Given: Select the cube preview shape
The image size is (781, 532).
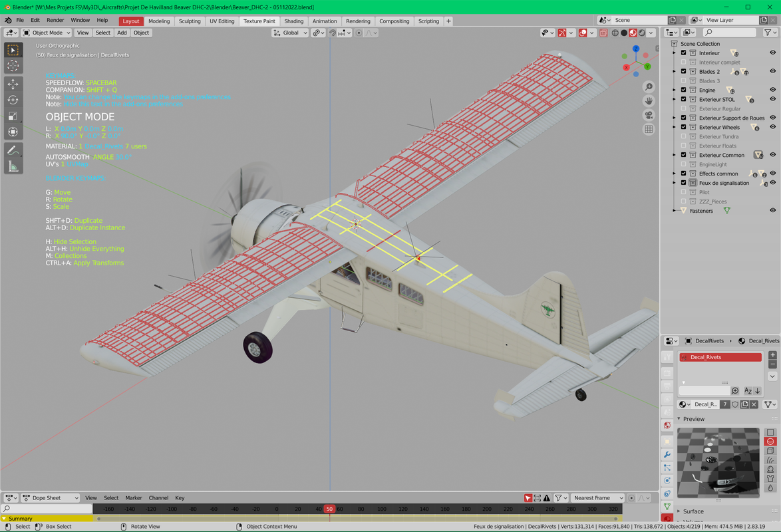Looking at the screenshot, I should (x=770, y=451).
